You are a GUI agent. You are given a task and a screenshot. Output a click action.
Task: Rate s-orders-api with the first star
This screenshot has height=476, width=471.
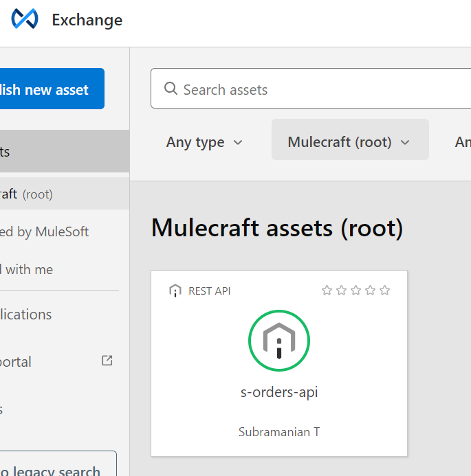click(x=327, y=291)
